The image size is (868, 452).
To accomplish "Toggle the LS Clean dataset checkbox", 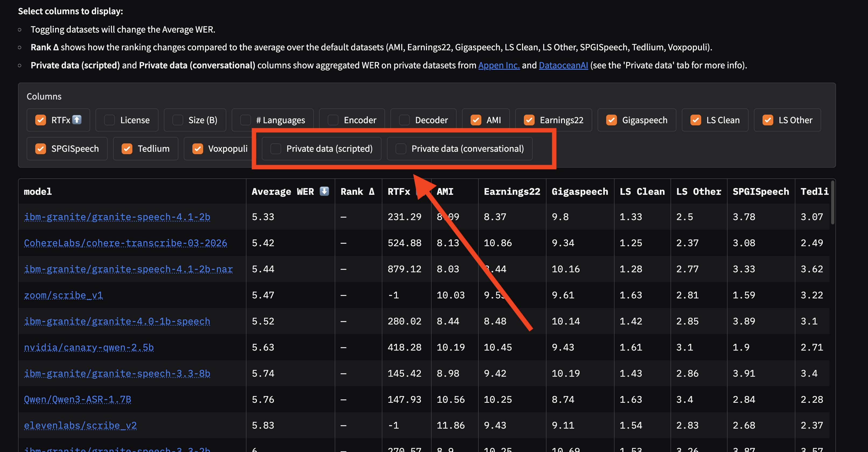I will click(x=696, y=120).
